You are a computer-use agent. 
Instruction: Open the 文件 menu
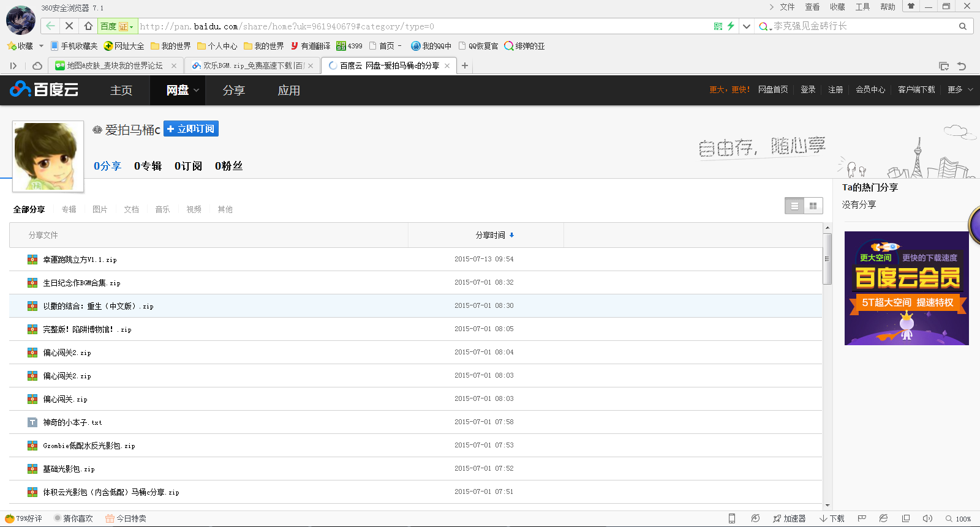coord(787,7)
